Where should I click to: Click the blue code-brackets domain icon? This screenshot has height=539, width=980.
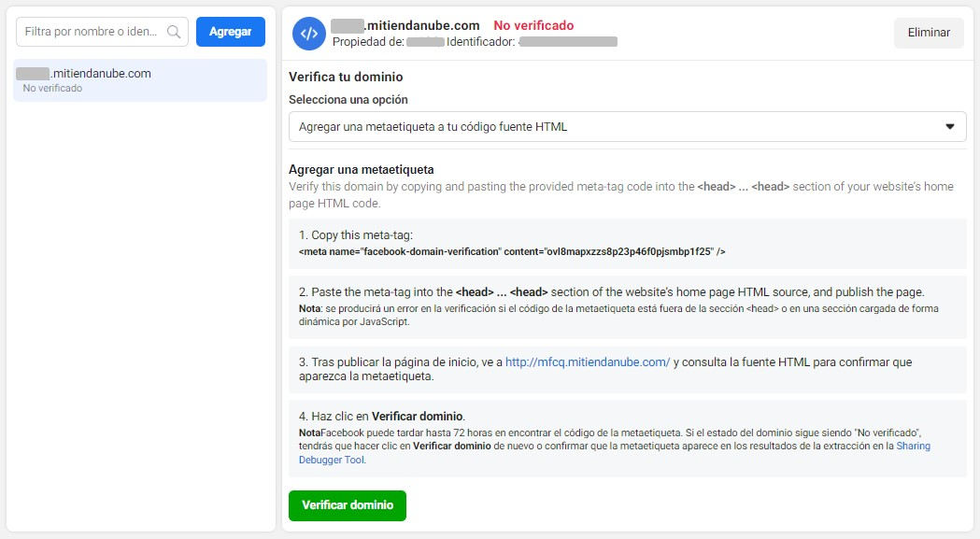click(x=308, y=33)
